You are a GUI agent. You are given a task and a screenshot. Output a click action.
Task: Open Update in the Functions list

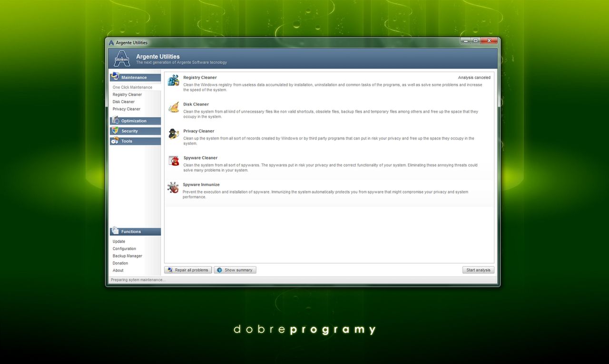(119, 241)
